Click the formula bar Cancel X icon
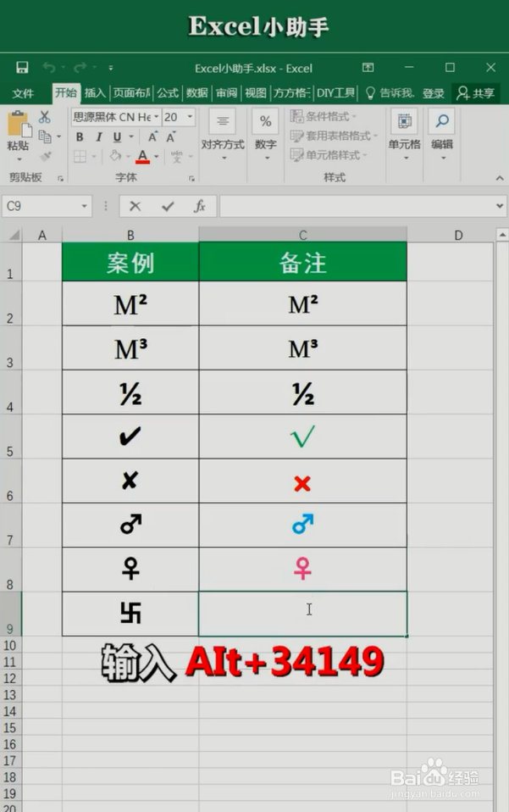Screen dimensions: 509x812 tap(135, 206)
